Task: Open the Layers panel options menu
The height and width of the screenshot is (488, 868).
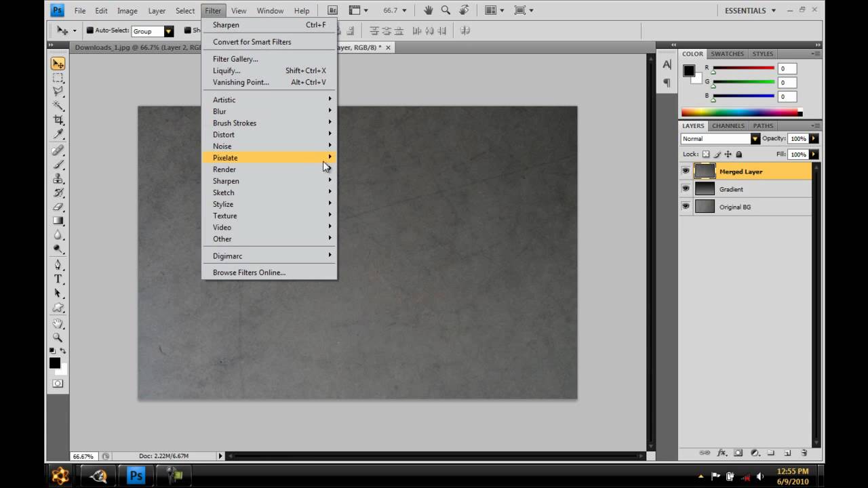Action: tap(814, 125)
